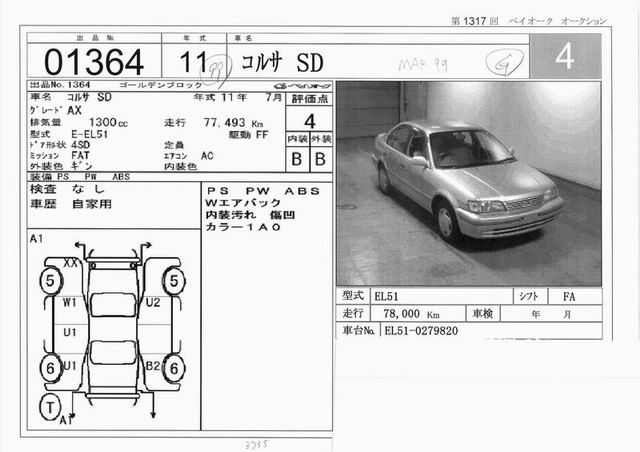The width and height of the screenshot is (640, 452).
Task: Open the silver sedan photo
Action: 468,183
